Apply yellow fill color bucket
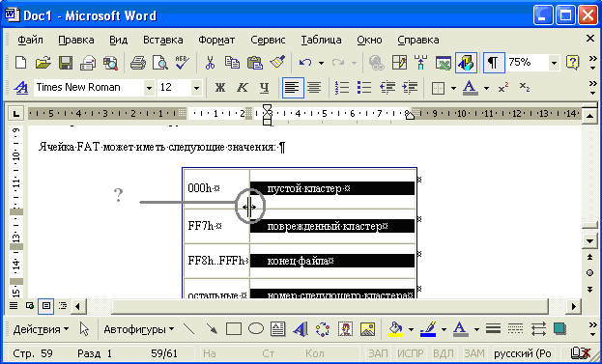 point(395,329)
